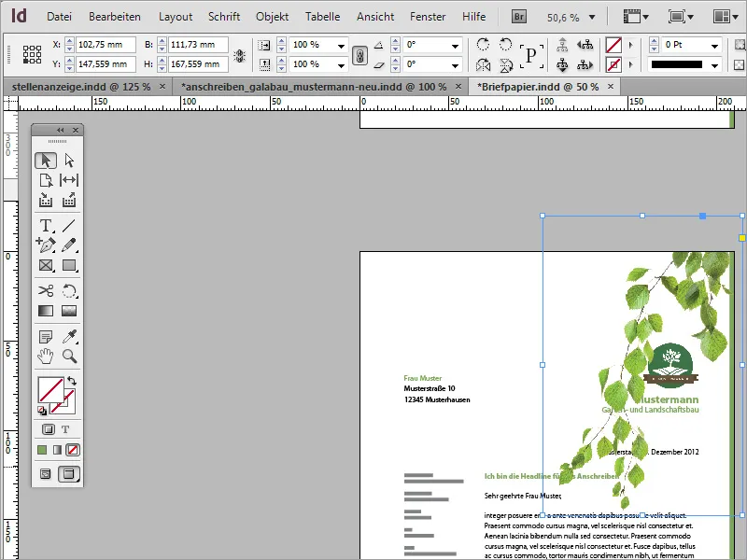747x560 pixels.
Task: Select the Gradient Feather tool
Action: pyautogui.click(x=69, y=311)
